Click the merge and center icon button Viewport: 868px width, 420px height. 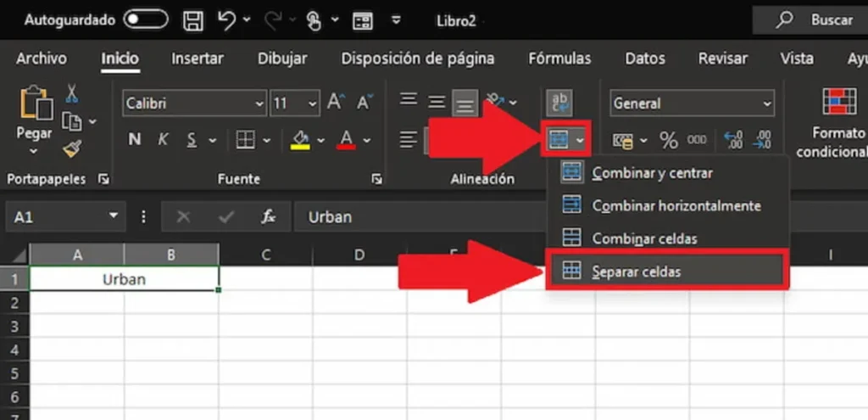(x=559, y=140)
